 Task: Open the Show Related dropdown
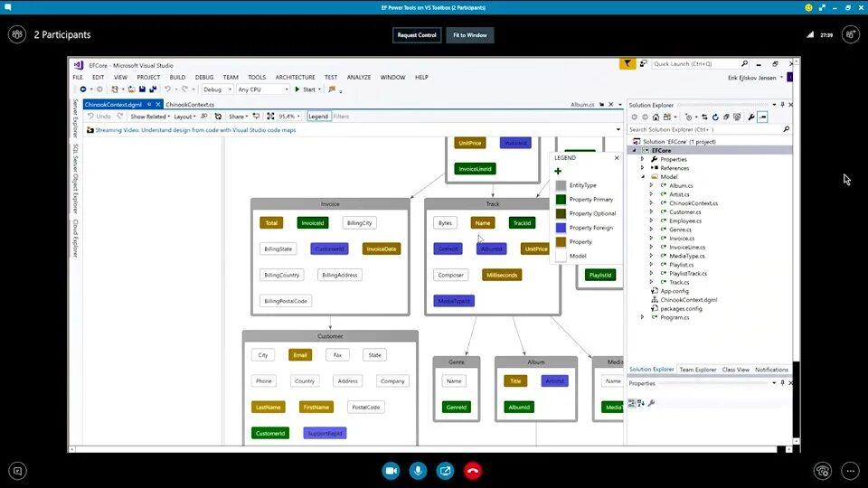pyautogui.click(x=150, y=117)
